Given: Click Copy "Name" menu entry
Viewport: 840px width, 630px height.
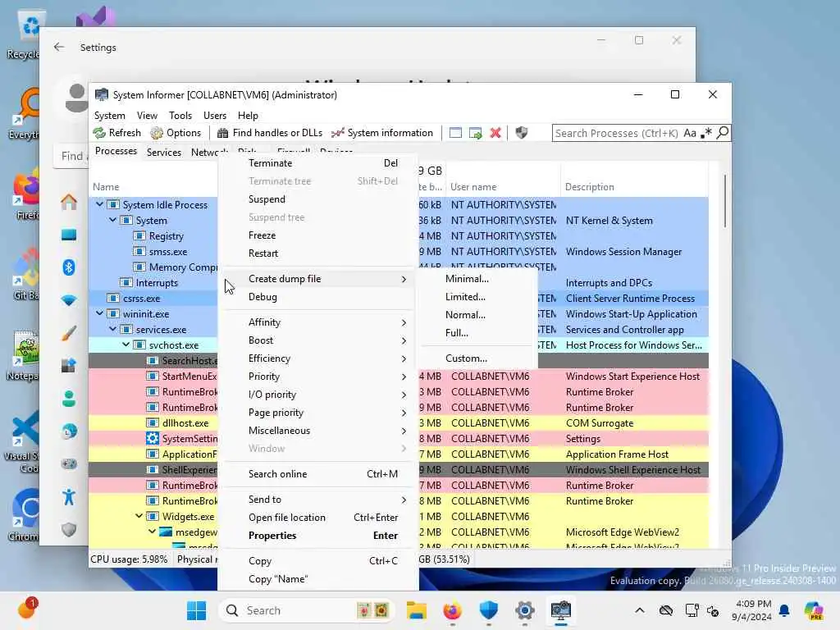Looking at the screenshot, I should pyautogui.click(x=318, y=579).
